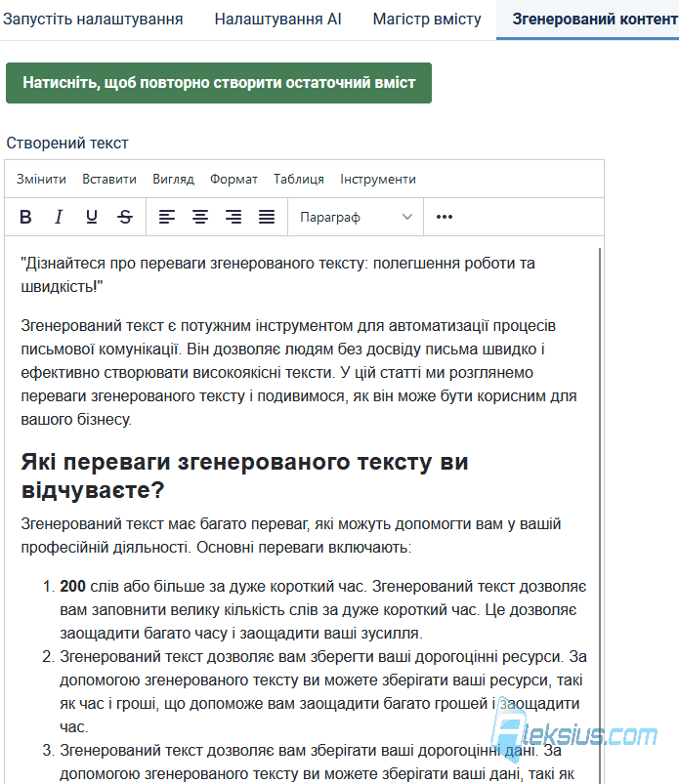Toggle underline formatting in editor toolbar
679x784 pixels.
(x=92, y=217)
